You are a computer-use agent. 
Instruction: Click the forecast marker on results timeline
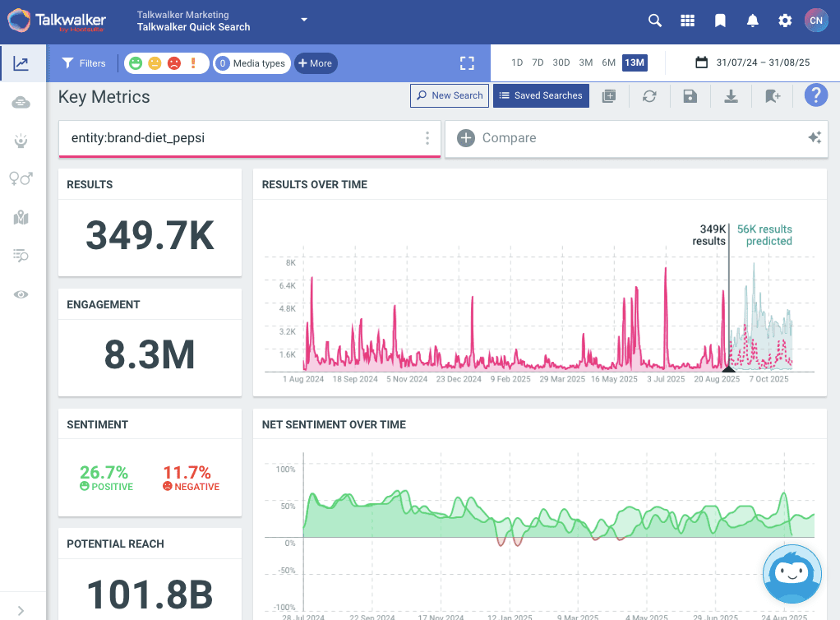point(728,368)
